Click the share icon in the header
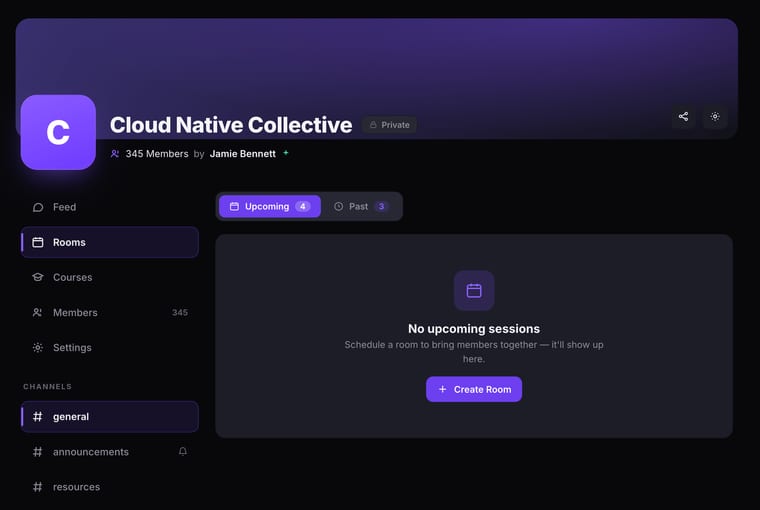Screen dimensions: 760x510 pos(683,117)
